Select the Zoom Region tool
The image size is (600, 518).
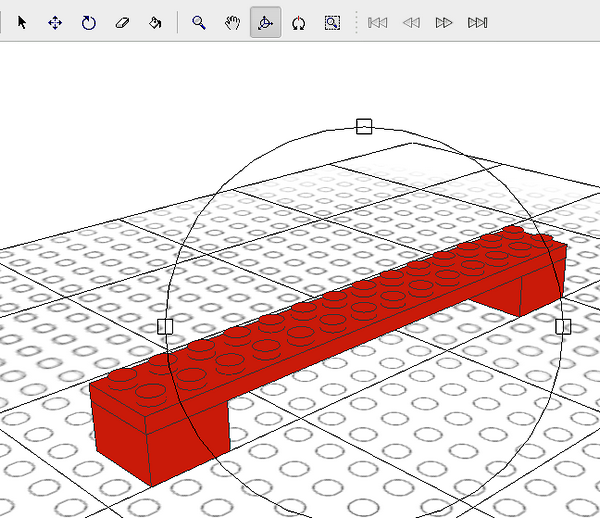tap(332, 23)
